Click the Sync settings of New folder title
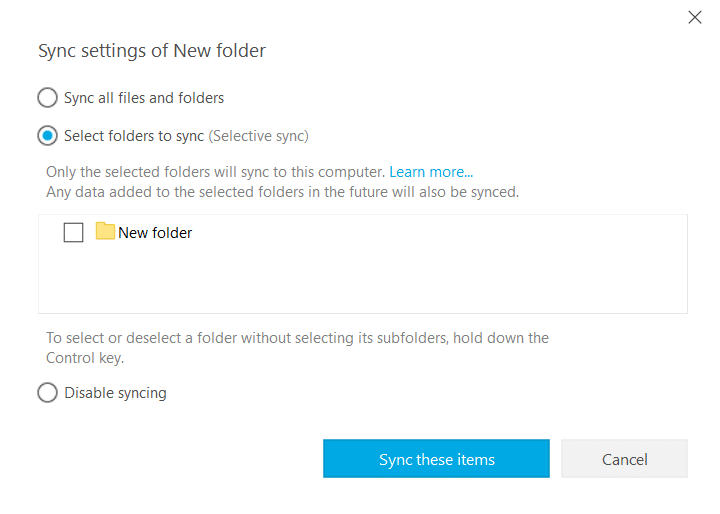 pyautogui.click(x=152, y=51)
